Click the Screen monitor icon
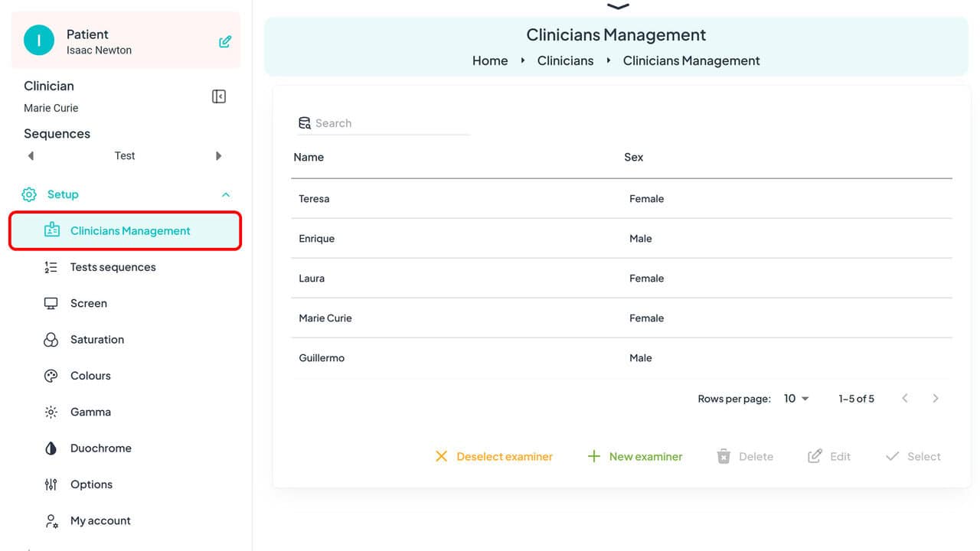The height and width of the screenshot is (551, 980). coord(51,302)
